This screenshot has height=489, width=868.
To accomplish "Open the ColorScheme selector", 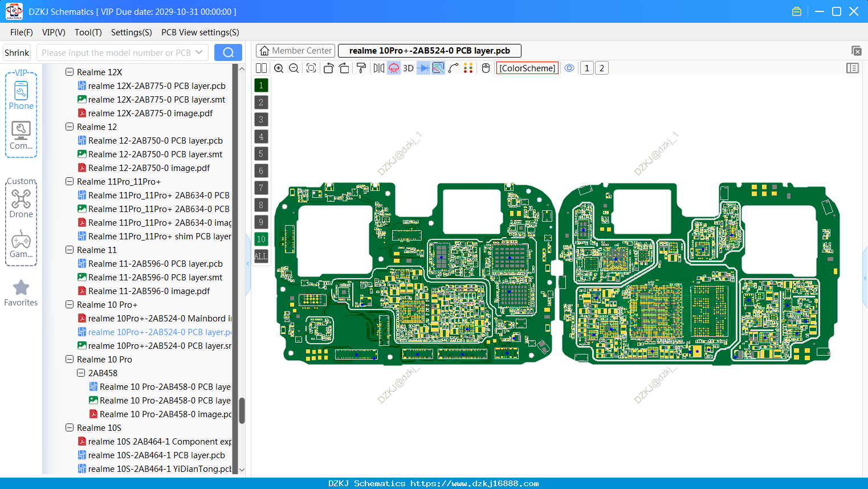I will pyautogui.click(x=527, y=68).
